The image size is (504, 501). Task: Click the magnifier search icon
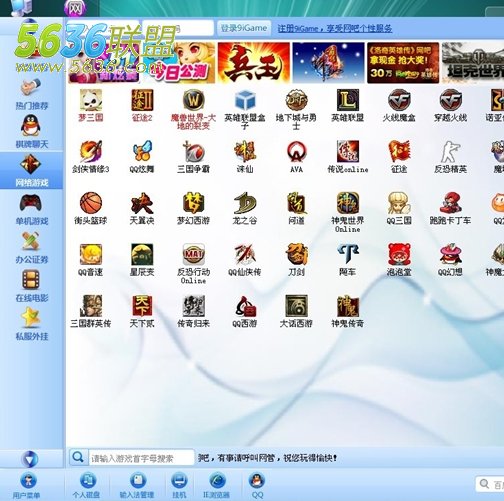(x=78, y=457)
